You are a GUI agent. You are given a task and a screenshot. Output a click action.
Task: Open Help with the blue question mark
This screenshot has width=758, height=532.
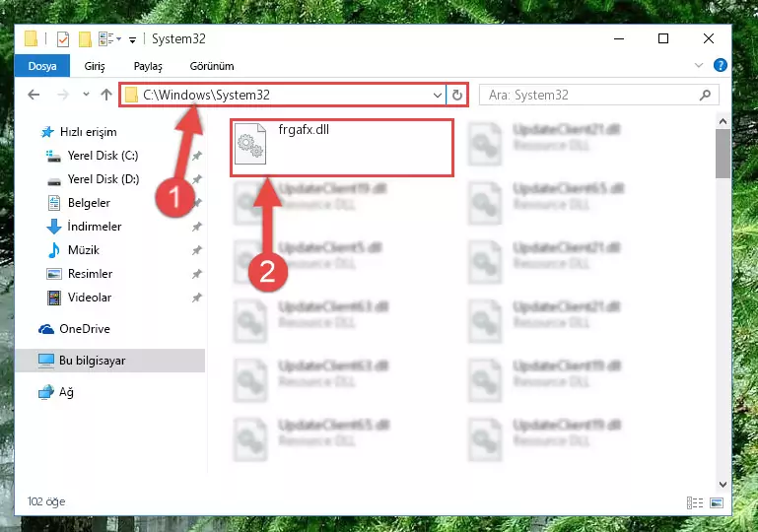point(720,65)
